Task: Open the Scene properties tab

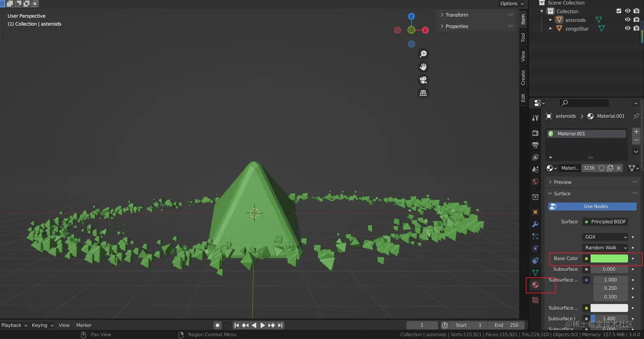Action: click(535, 169)
